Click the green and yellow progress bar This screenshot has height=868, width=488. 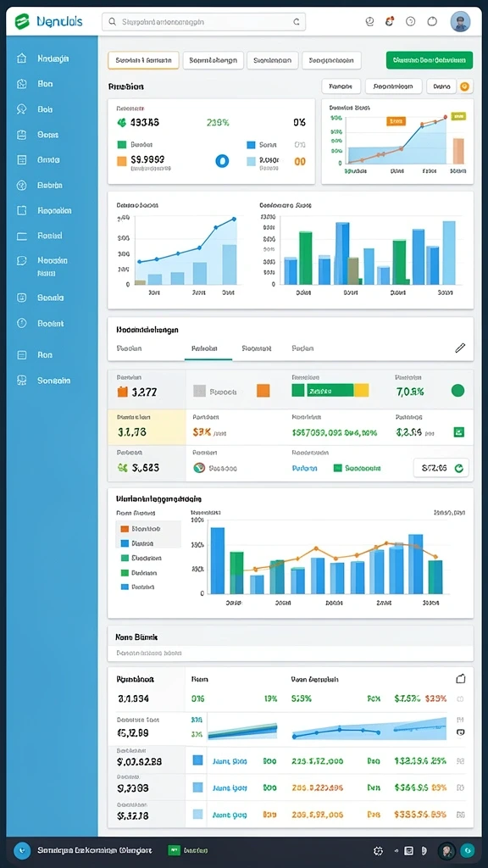pyautogui.click(x=330, y=391)
